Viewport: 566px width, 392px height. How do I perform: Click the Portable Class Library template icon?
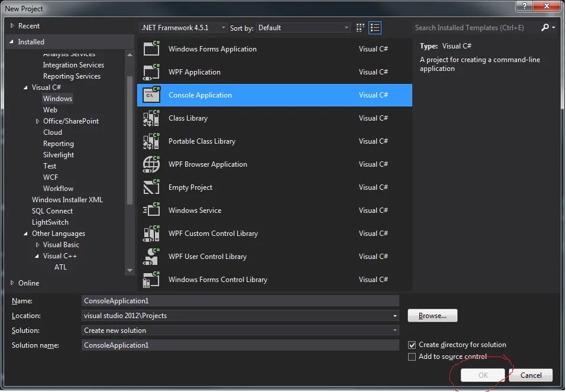click(151, 141)
